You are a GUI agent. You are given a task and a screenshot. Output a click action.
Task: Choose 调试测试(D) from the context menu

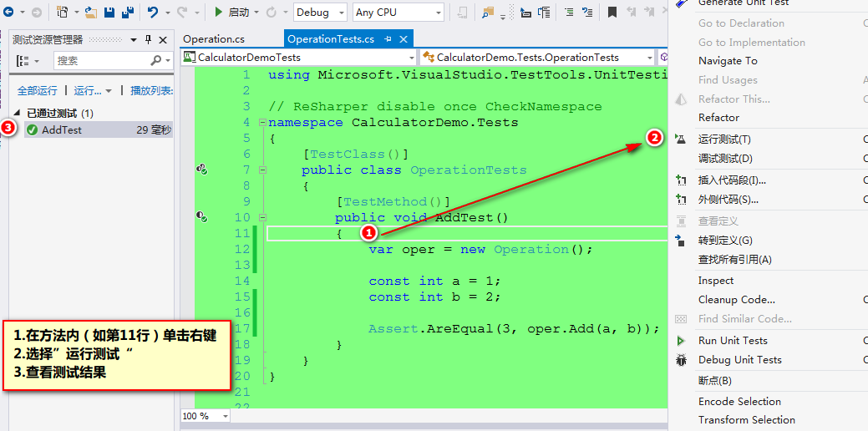(726, 159)
